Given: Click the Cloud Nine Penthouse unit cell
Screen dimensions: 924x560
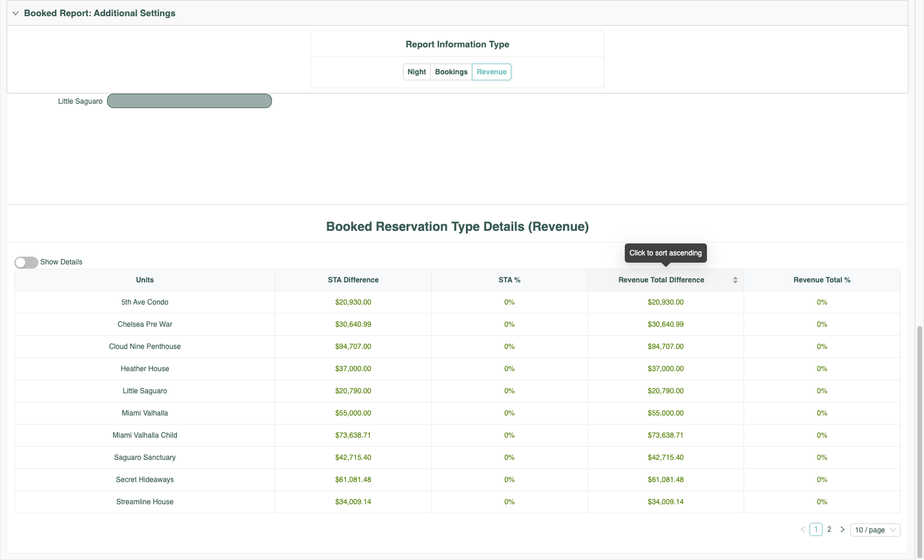Looking at the screenshot, I should tap(145, 347).
